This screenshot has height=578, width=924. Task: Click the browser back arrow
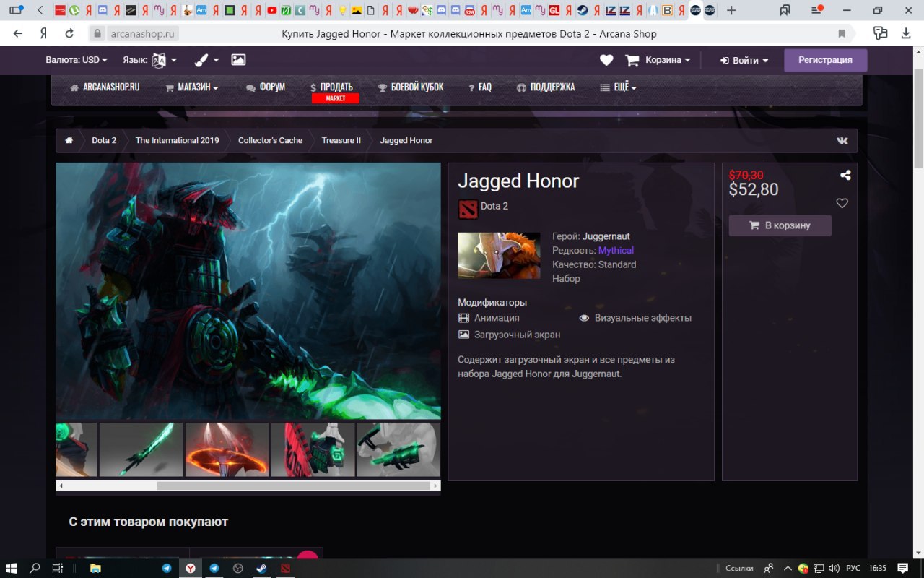tap(18, 33)
